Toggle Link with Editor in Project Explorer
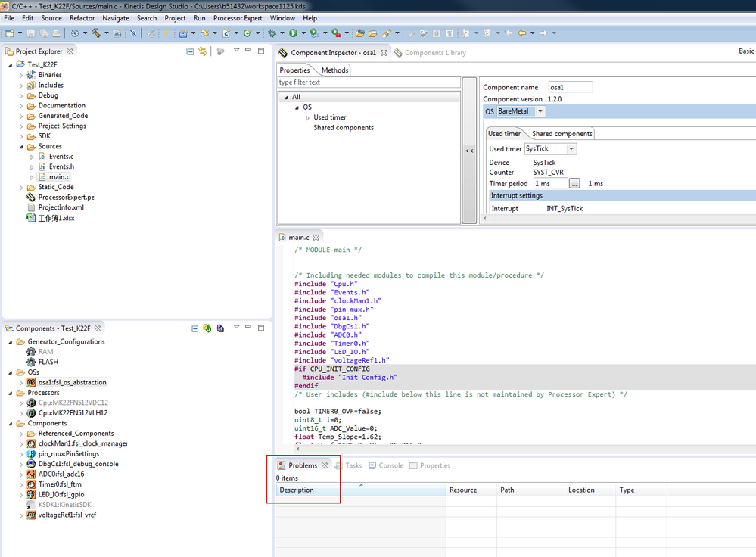Image resolution: width=756 pixels, height=557 pixels. [x=203, y=51]
